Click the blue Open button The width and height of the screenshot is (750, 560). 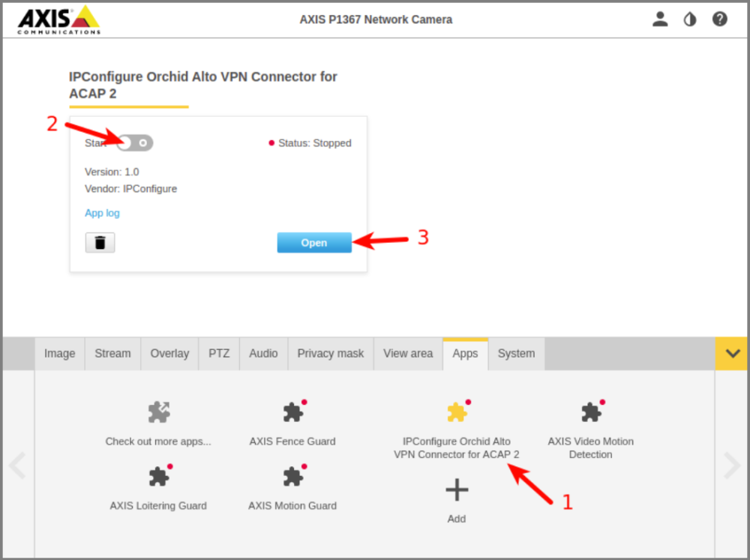pyautogui.click(x=314, y=242)
